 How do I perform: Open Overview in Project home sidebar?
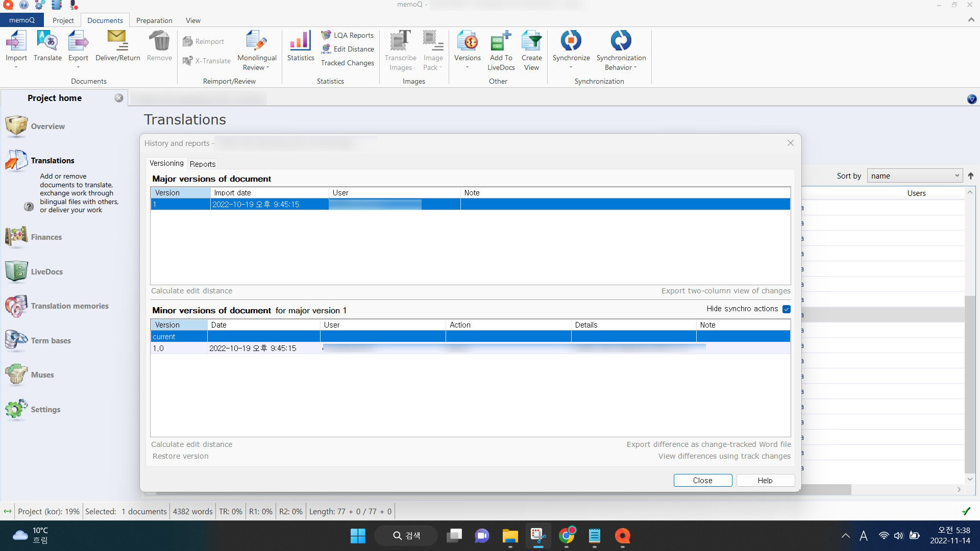click(x=36, y=127)
